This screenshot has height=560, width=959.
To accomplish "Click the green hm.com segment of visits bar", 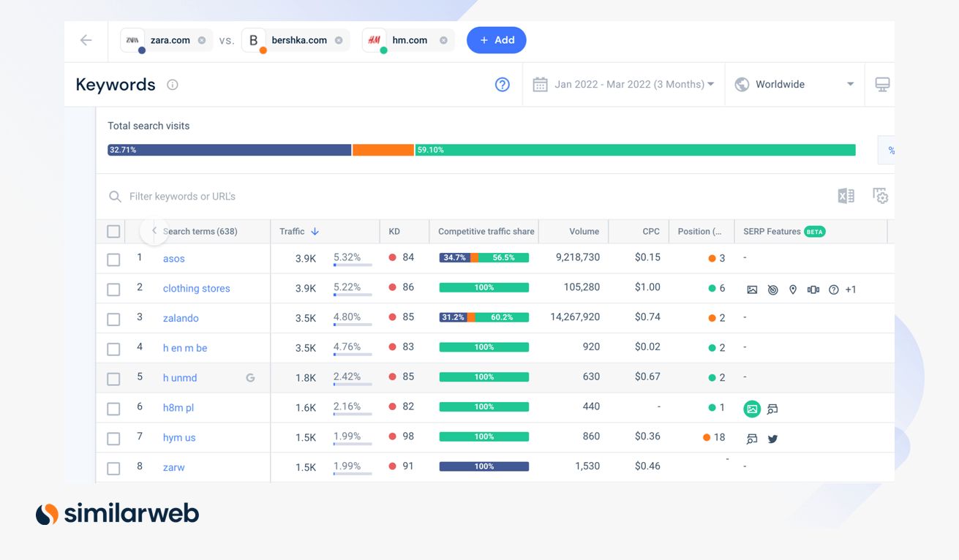I will [635, 150].
